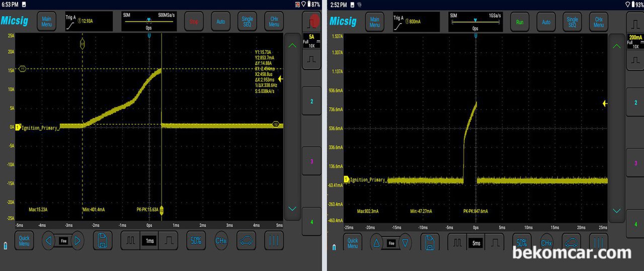Open CHx Menu on left scope
Screen dimensions: 644x271
(x=274, y=22)
